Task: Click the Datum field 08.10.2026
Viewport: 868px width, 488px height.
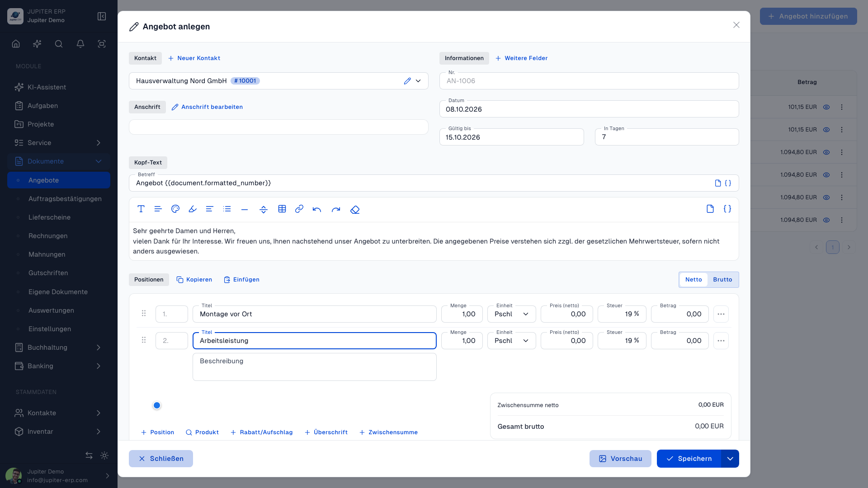Action: 589,109
